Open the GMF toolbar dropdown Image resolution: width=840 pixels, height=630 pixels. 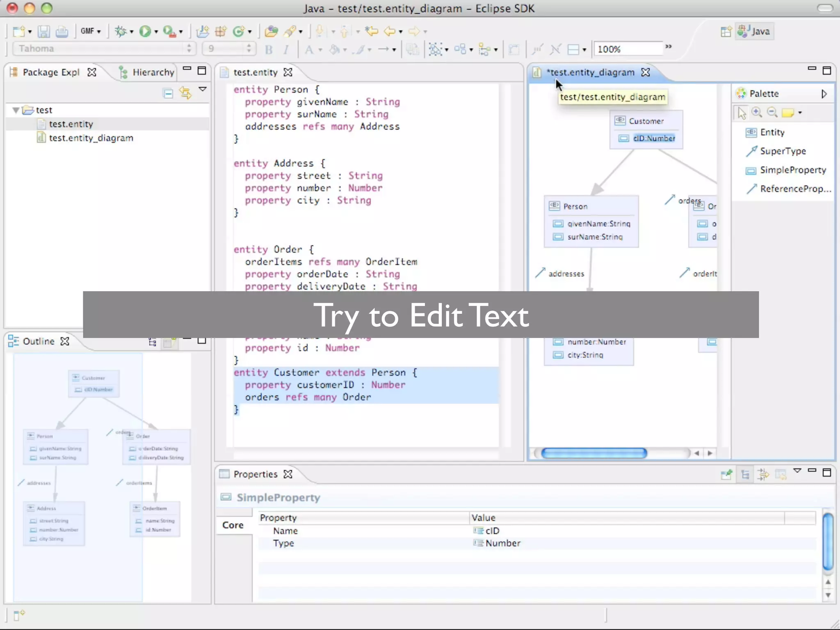(91, 31)
